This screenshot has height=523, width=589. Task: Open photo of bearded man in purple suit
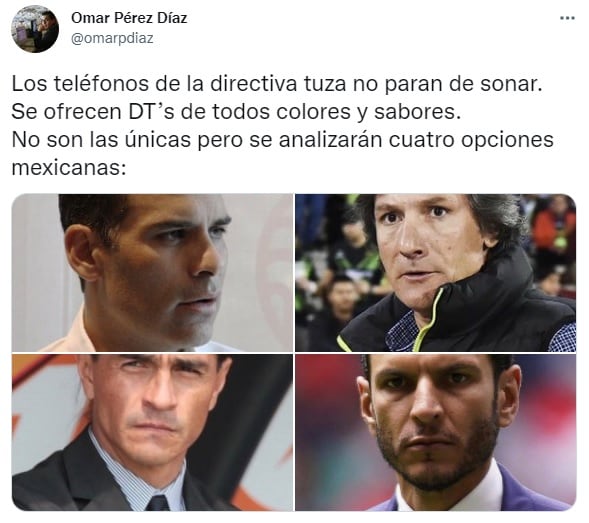435,432
